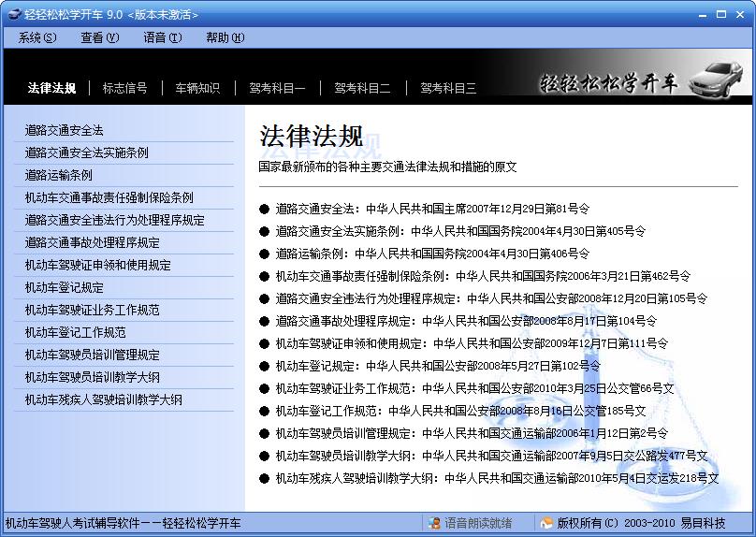Open the 系统(S) menu

pos(37,37)
